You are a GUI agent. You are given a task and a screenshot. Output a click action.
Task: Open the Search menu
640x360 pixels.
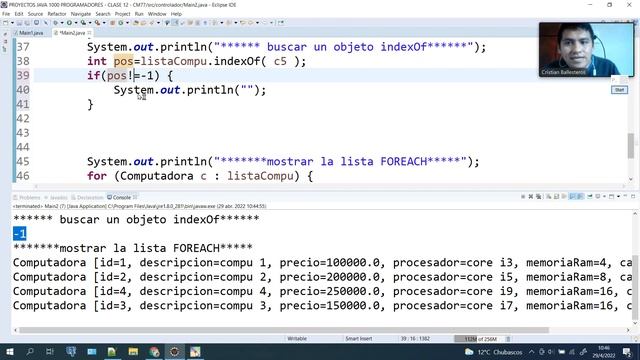(x=103, y=14)
